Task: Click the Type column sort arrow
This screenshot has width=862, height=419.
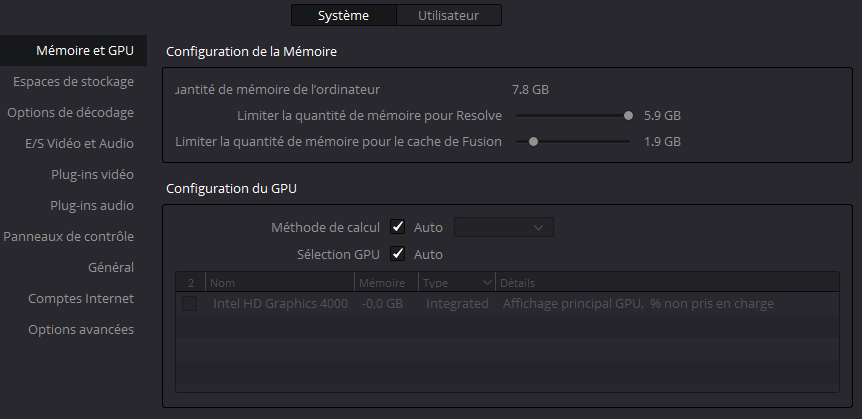Action: pyautogui.click(x=487, y=283)
